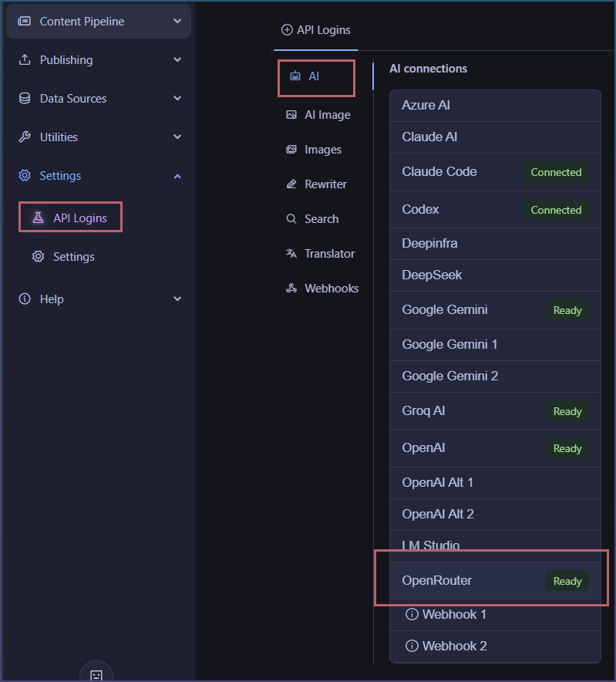Open the Google Gemini 2 connection

click(495, 376)
